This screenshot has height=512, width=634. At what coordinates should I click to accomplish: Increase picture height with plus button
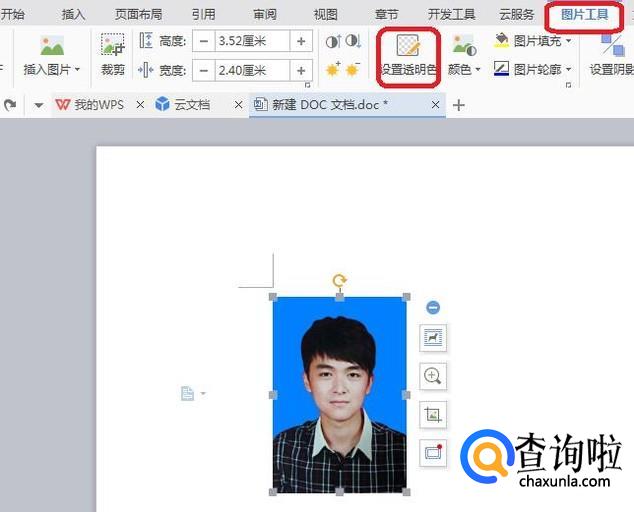(x=301, y=41)
